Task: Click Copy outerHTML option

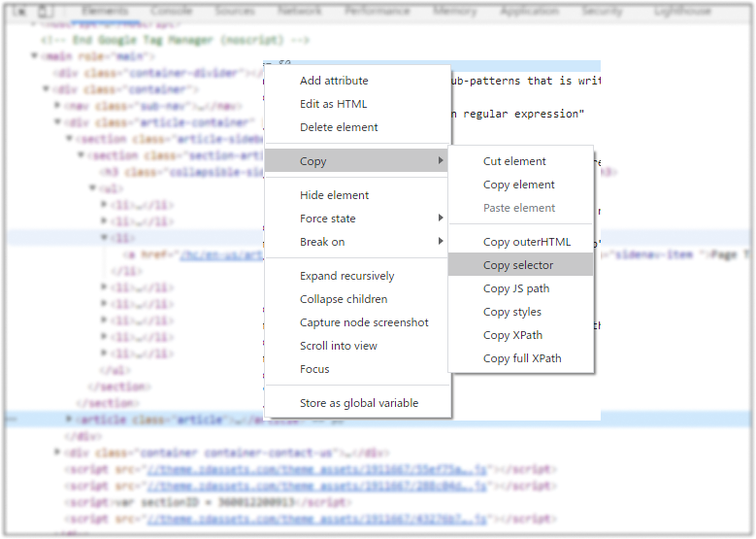Action: click(527, 242)
